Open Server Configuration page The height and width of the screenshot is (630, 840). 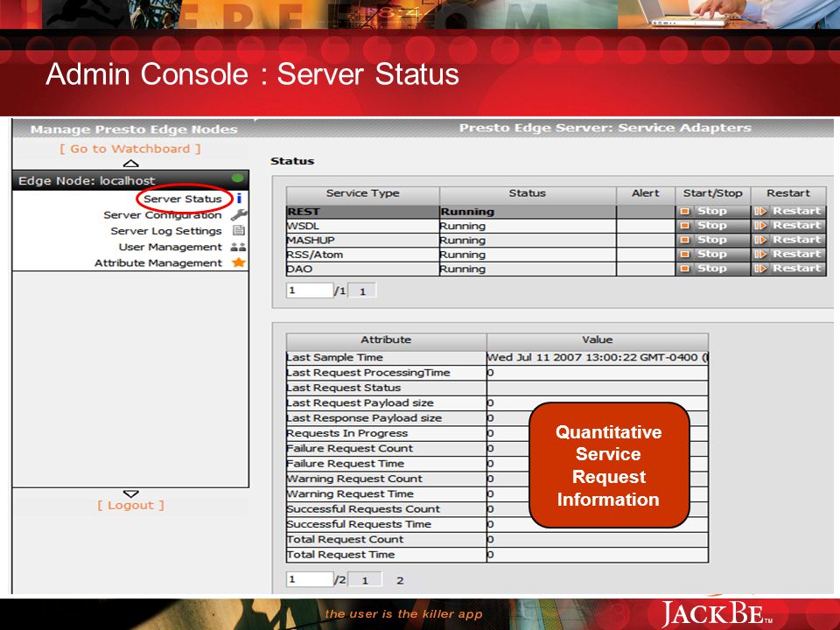pyautogui.click(x=163, y=215)
